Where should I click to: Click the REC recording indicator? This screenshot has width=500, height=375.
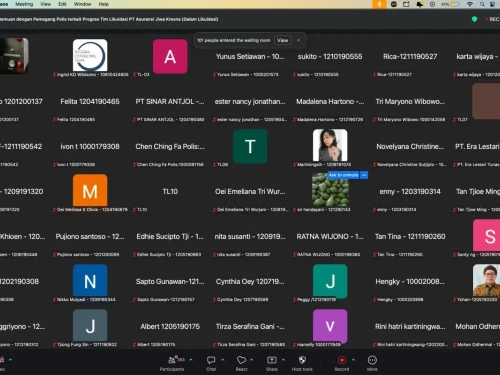click(x=493, y=19)
